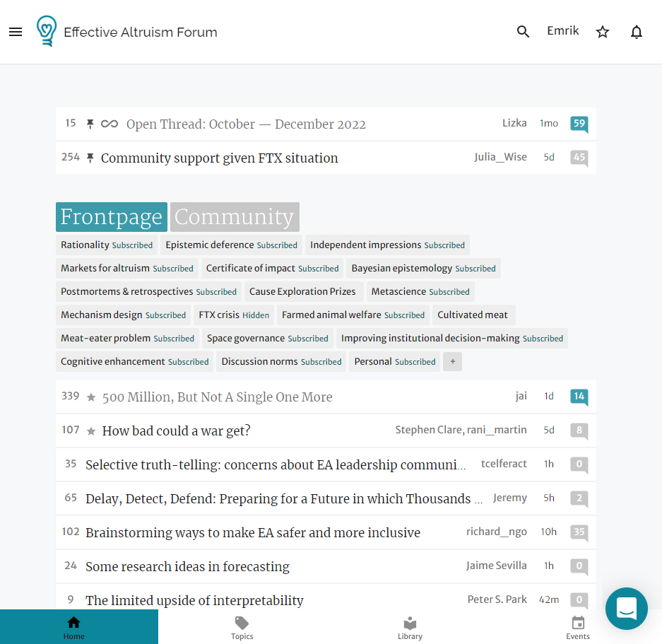Open 2 comments bubble on Delay, Detect, Defend
The width and height of the screenshot is (662, 644).
pos(579,498)
